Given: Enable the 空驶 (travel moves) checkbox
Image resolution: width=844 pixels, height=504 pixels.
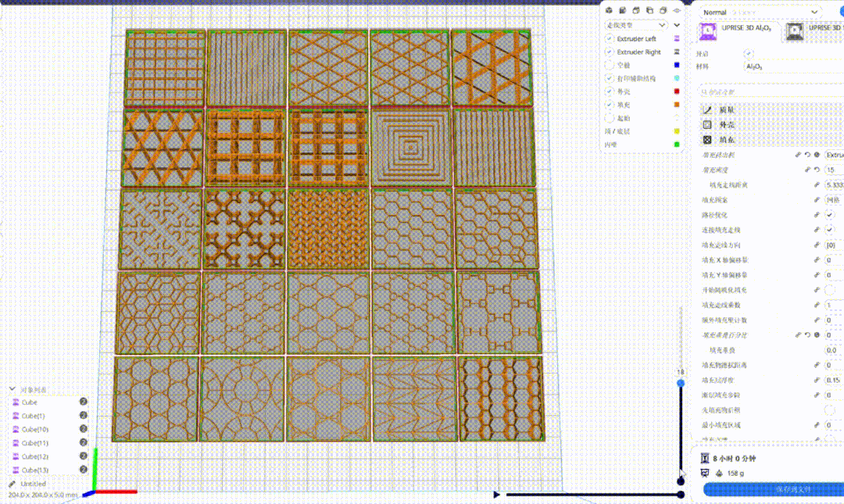Looking at the screenshot, I should click(x=609, y=65).
